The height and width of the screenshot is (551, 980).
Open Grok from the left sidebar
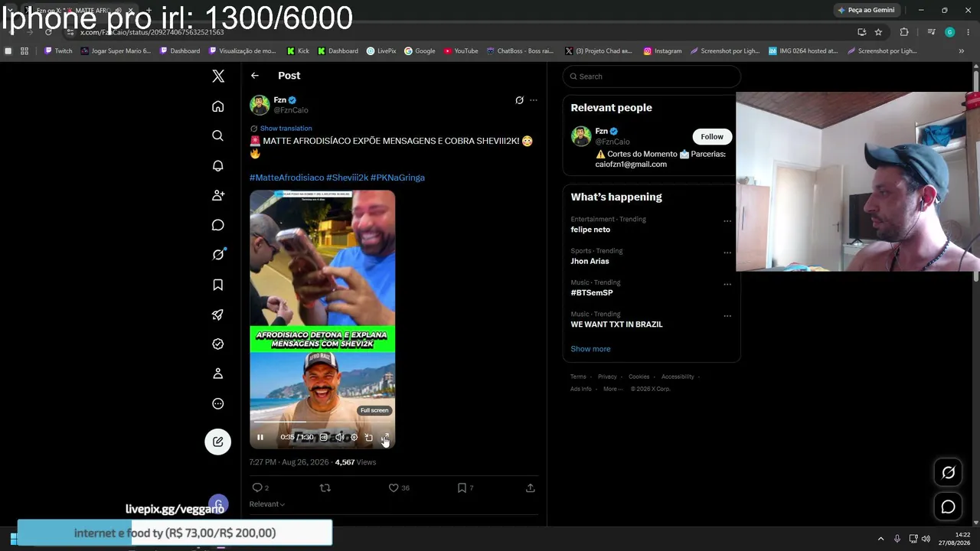point(218,255)
